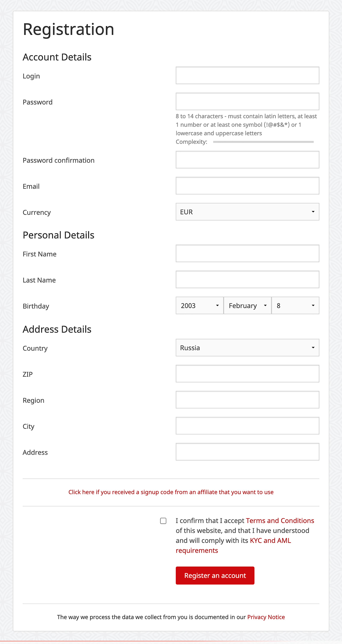The image size is (342, 644).
Task: Click the affiliate signup code link
Action: click(171, 492)
